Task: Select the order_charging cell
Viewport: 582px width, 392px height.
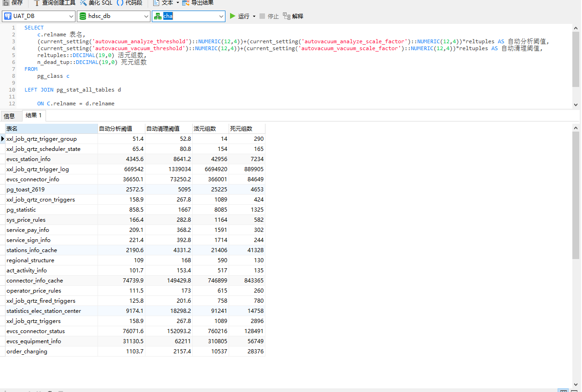Action: 52,352
